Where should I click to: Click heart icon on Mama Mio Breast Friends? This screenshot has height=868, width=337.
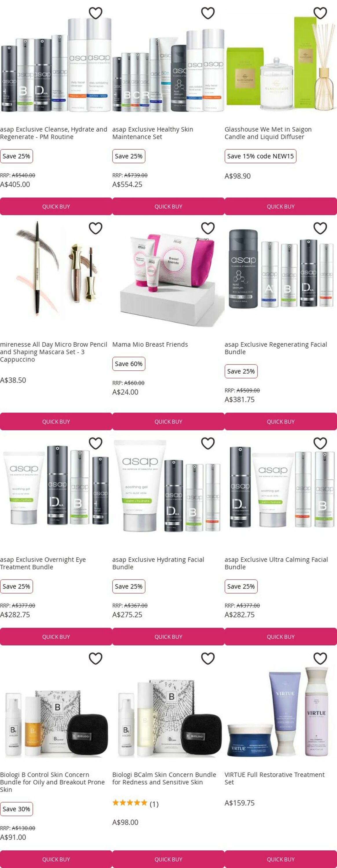208,228
